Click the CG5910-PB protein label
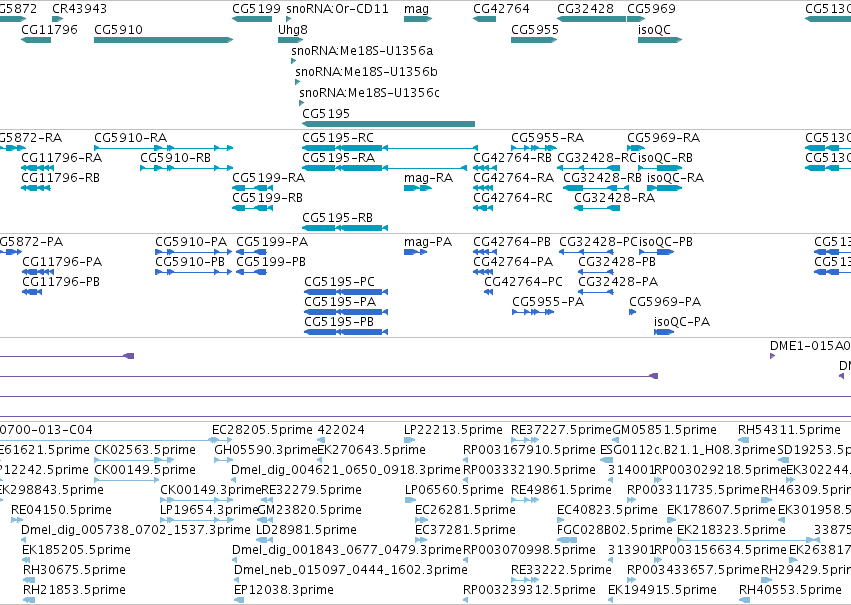851x605 pixels. click(x=190, y=262)
